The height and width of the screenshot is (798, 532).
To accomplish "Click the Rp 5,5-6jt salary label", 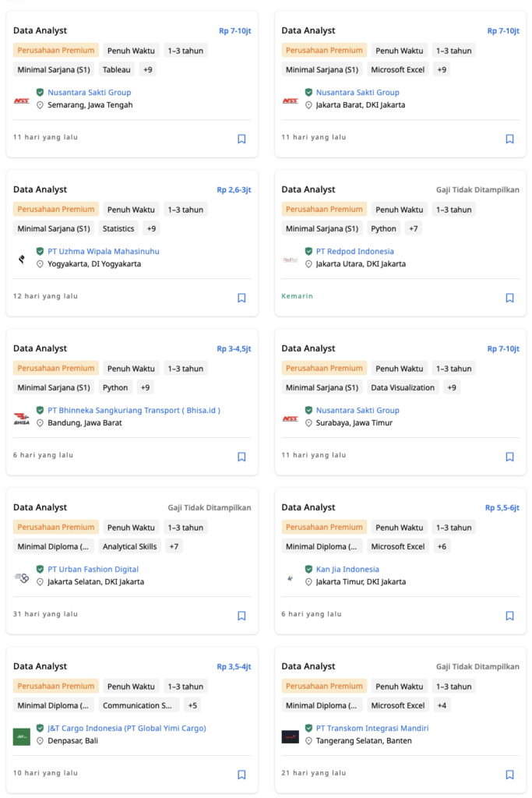I will pyautogui.click(x=502, y=508).
